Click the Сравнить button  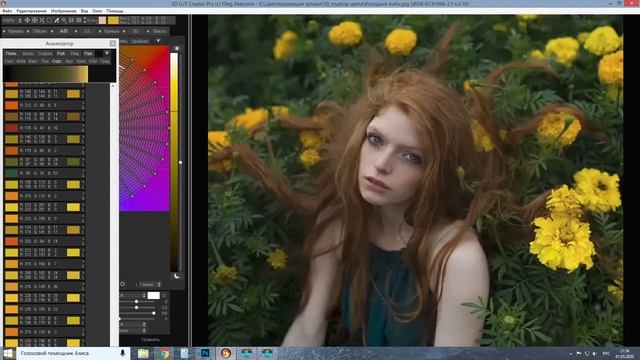150,340
